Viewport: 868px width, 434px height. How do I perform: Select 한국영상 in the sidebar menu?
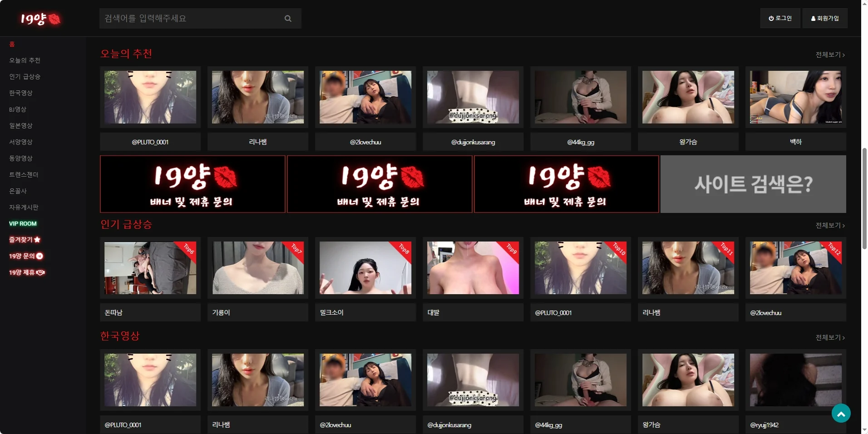[20, 93]
